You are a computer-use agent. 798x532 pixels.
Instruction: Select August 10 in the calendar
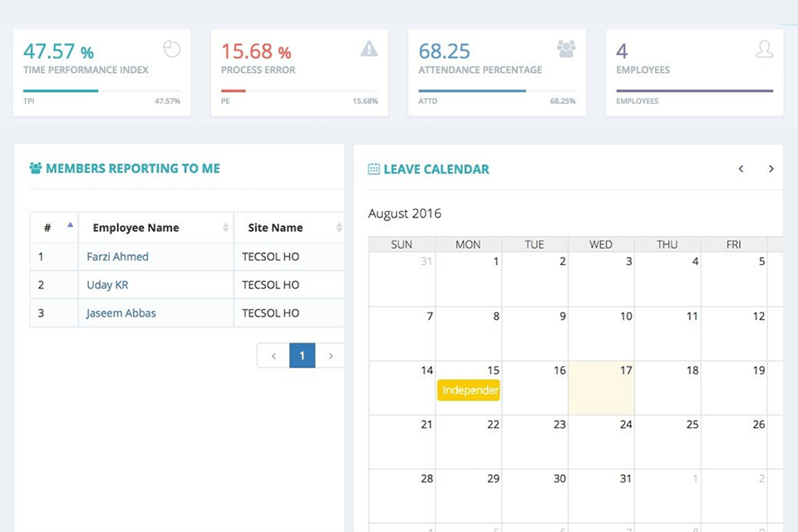click(601, 333)
